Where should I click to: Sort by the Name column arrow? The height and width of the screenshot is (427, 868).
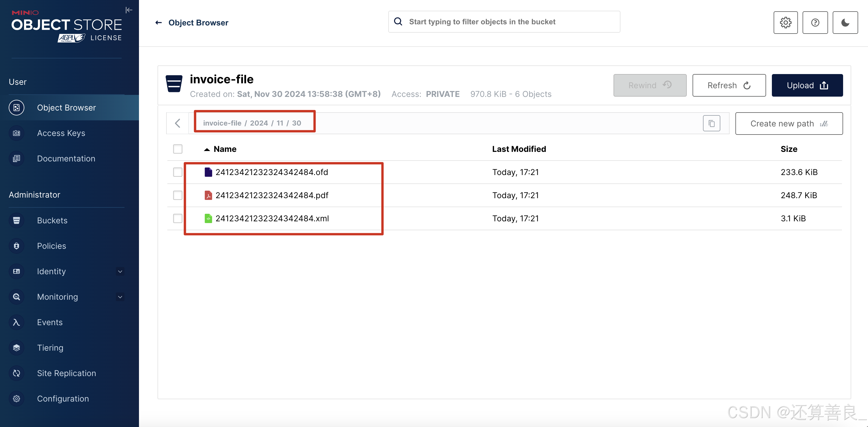pyautogui.click(x=207, y=149)
